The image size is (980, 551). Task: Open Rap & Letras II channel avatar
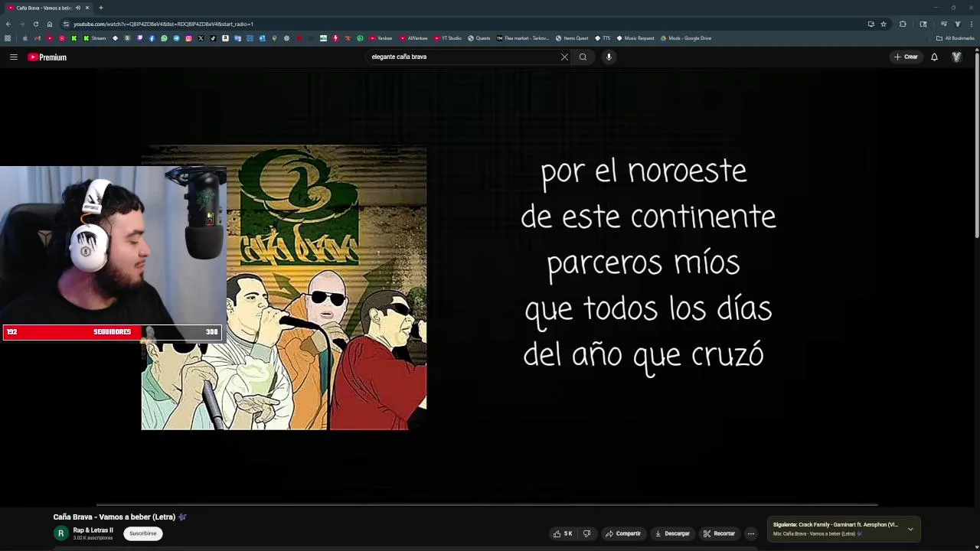[x=60, y=533]
